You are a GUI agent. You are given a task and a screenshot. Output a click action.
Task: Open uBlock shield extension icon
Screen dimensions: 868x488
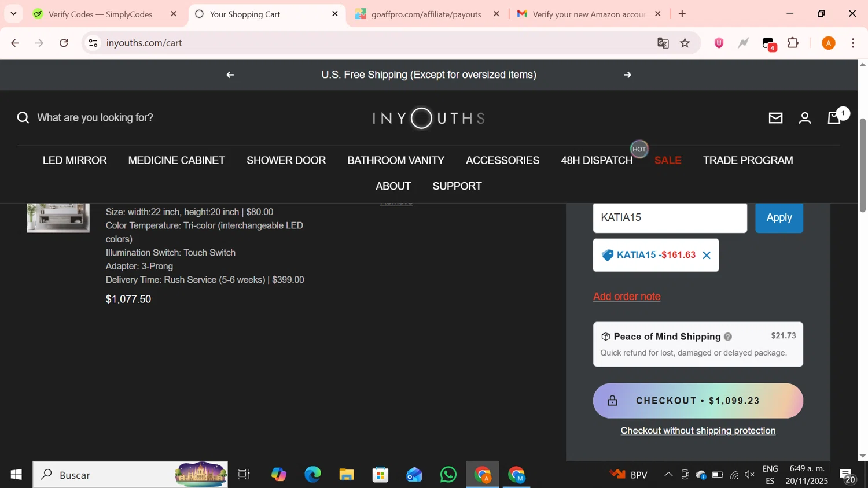pyautogui.click(x=719, y=43)
